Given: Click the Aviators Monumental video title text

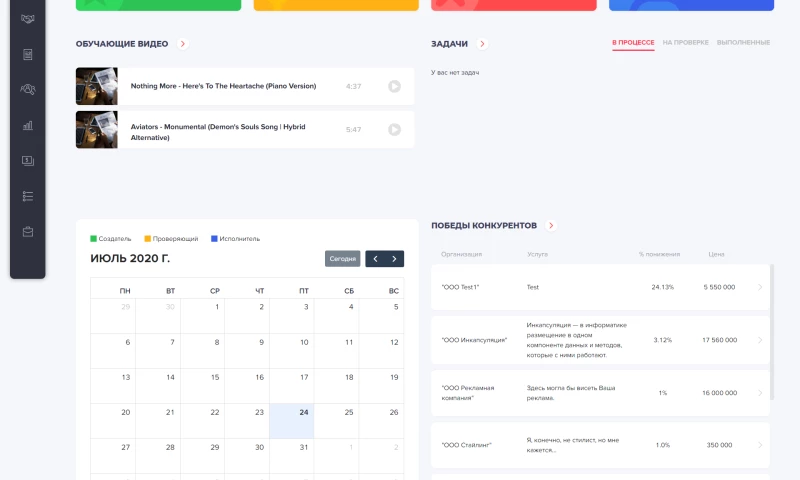Looking at the screenshot, I should (x=218, y=132).
